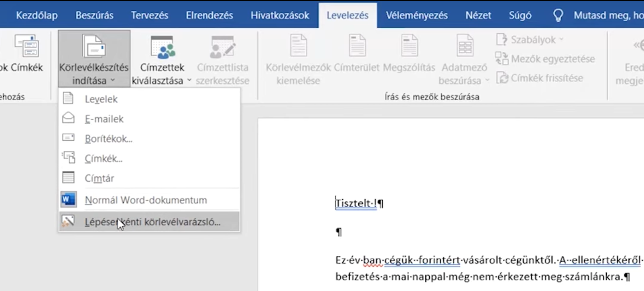
Task: Select the Borítékok... option
Action: [x=108, y=139]
